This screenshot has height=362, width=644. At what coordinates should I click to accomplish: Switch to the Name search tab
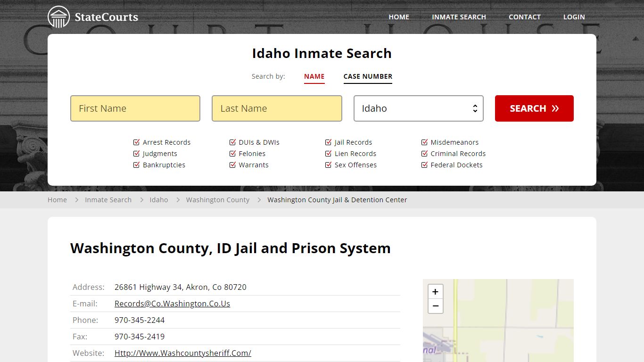[x=314, y=76]
